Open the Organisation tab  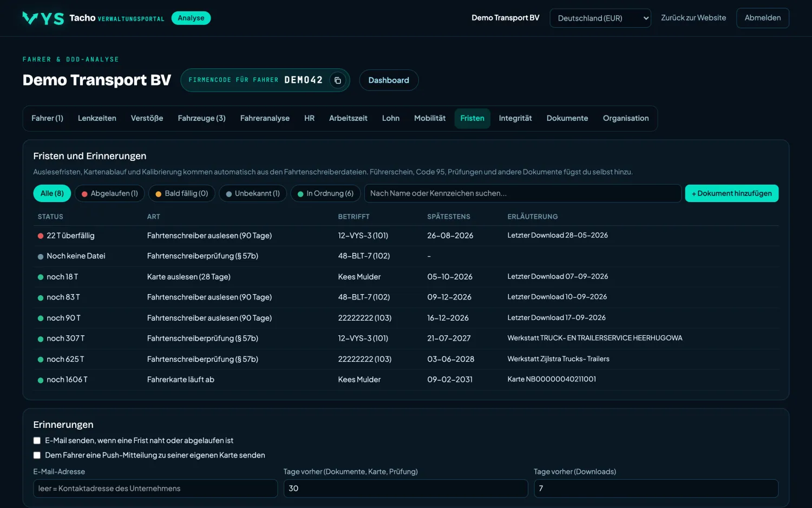[x=626, y=118]
